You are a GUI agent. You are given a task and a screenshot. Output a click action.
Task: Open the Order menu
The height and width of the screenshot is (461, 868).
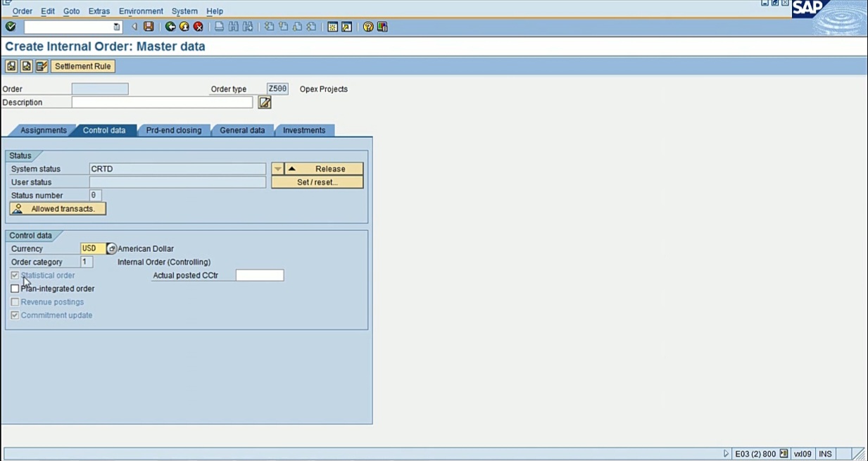(23, 11)
